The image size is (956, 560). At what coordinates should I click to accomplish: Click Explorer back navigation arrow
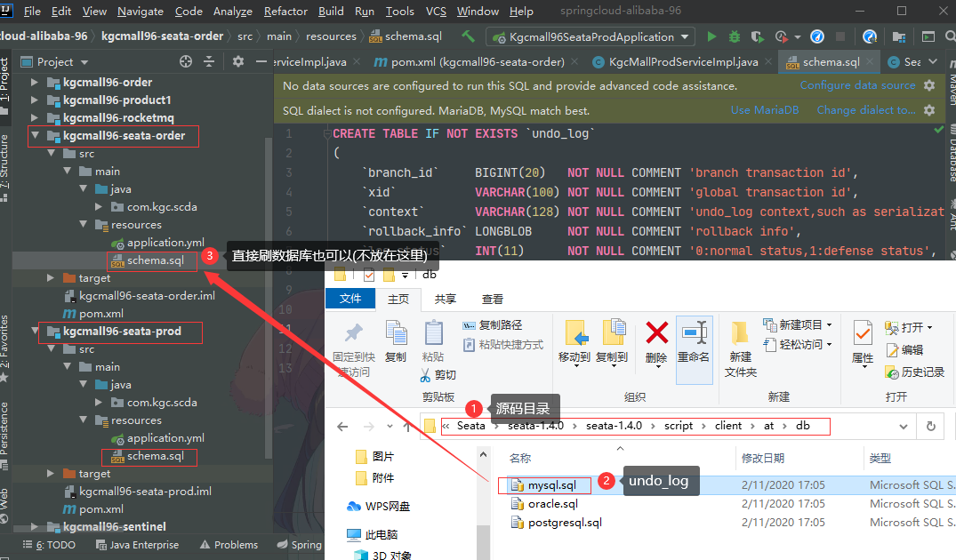(x=342, y=427)
